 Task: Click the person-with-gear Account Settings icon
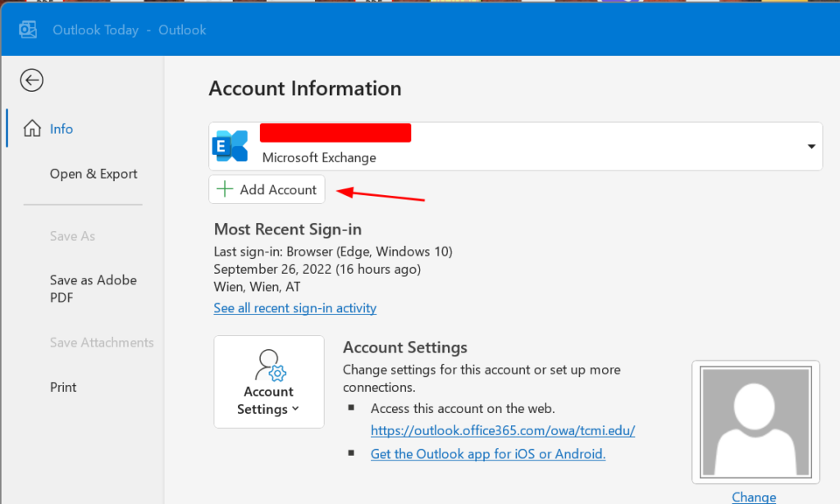pyautogui.click(x=271, y=365)
